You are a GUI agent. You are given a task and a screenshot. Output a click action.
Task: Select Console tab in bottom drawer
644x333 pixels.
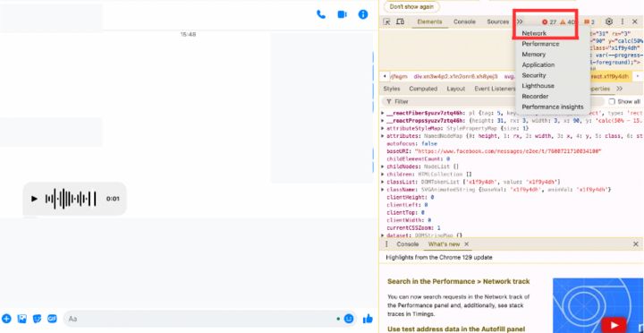click(408, 244)
